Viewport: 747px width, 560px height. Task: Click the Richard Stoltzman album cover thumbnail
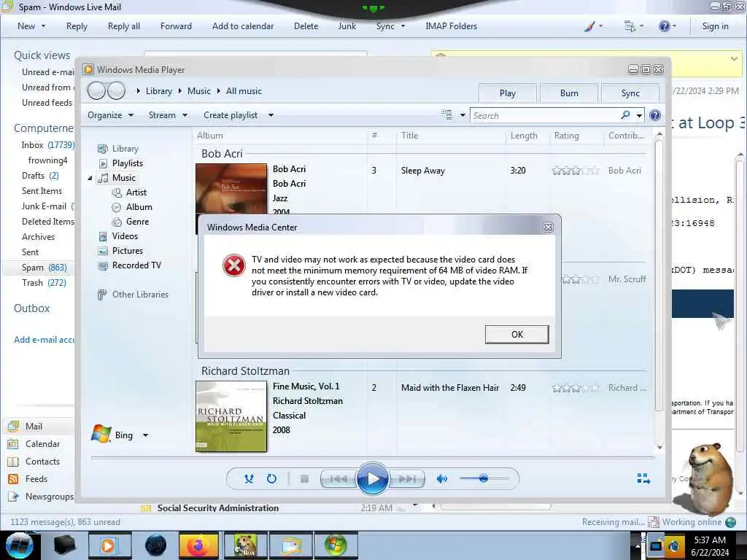coord(231,416)
